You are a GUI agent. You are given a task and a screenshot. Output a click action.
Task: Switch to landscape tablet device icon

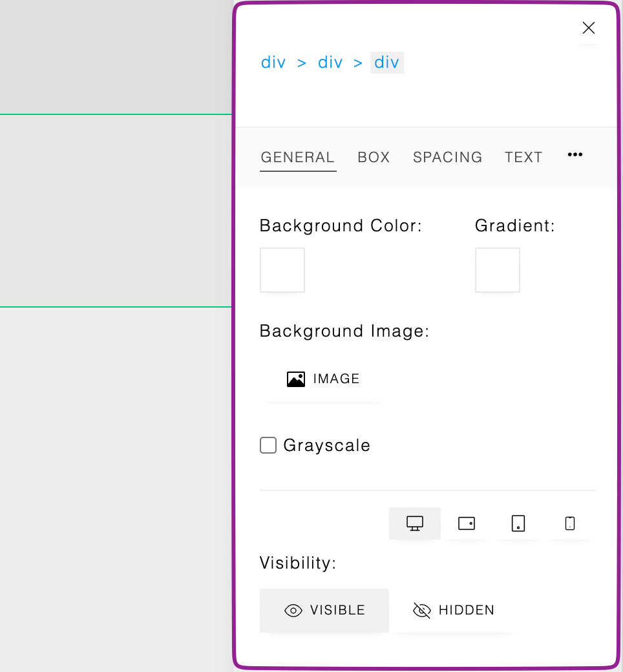pos(467,523)
